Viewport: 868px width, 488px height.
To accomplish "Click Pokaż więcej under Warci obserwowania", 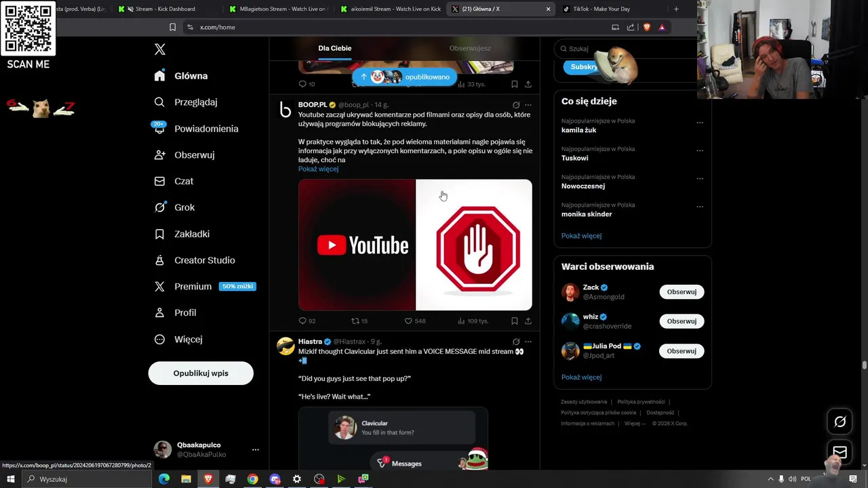I will coord(581,378).
